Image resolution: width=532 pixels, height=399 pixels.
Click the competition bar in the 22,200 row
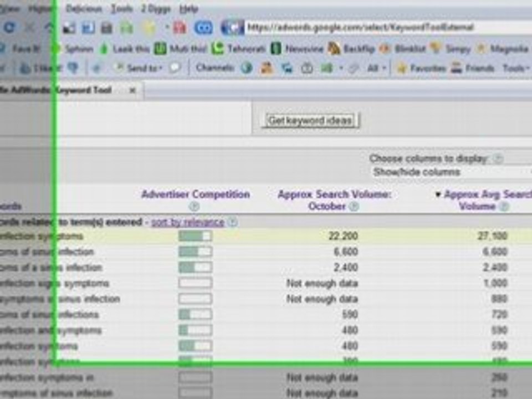coord(195,236)
